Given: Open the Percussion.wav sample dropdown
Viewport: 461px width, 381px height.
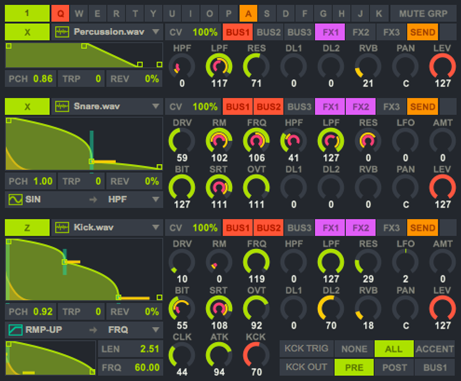Looking at the screenshot, I should click(155, 32).
